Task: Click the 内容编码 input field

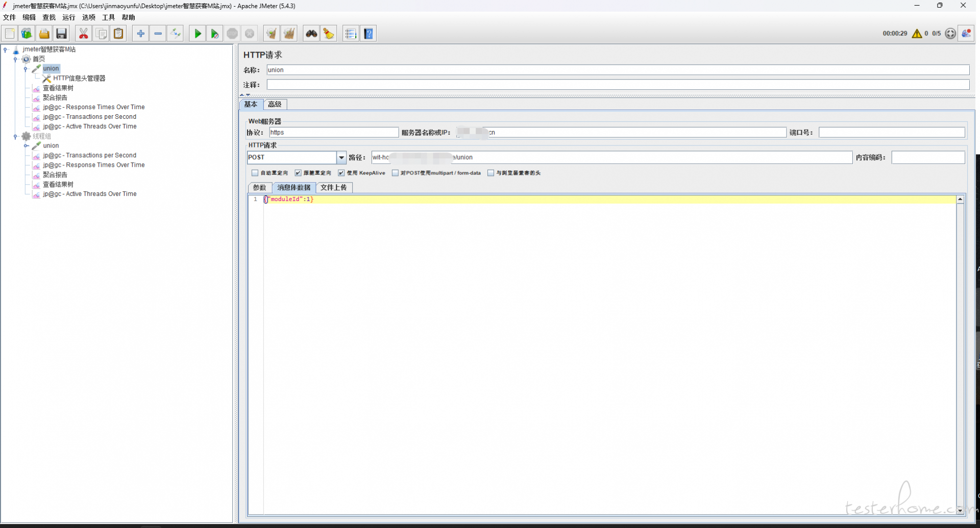Action: pos(928,158)
